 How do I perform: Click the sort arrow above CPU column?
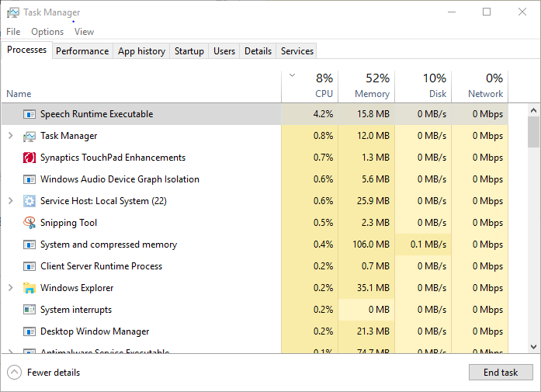coord(292,75)
